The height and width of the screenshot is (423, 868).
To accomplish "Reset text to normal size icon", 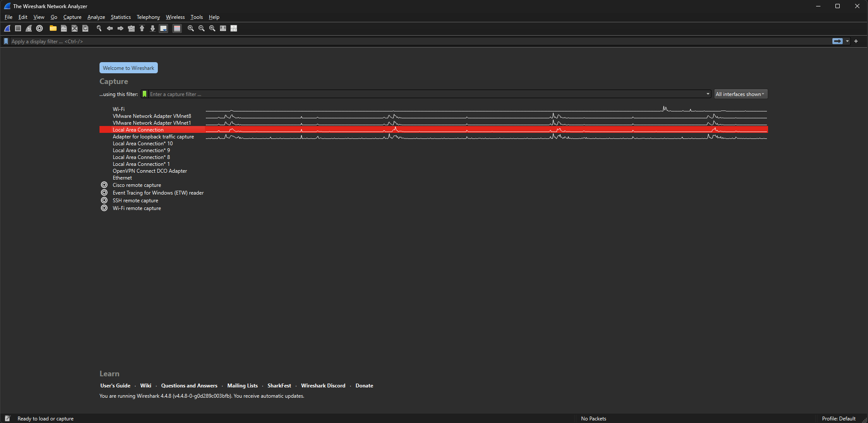I will point(212,28).
